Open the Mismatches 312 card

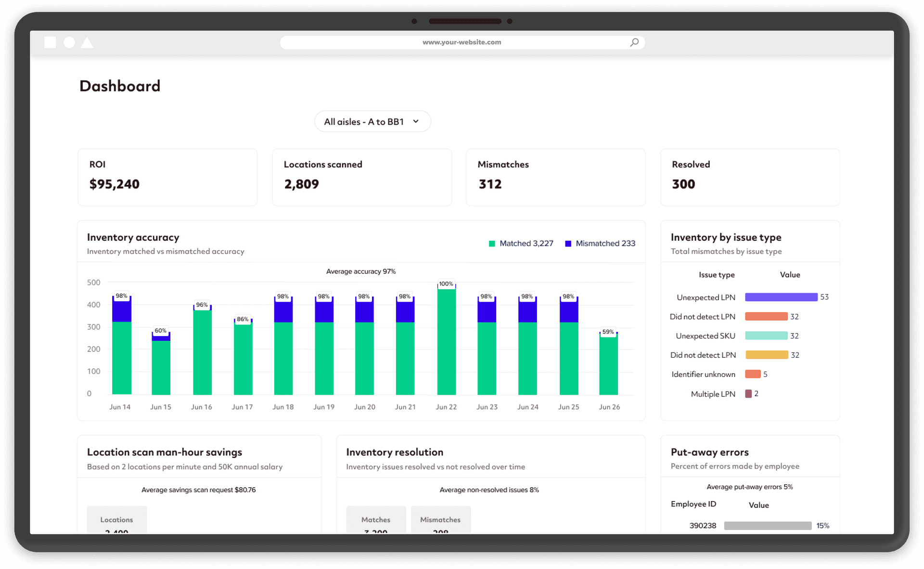pos(555,177)
